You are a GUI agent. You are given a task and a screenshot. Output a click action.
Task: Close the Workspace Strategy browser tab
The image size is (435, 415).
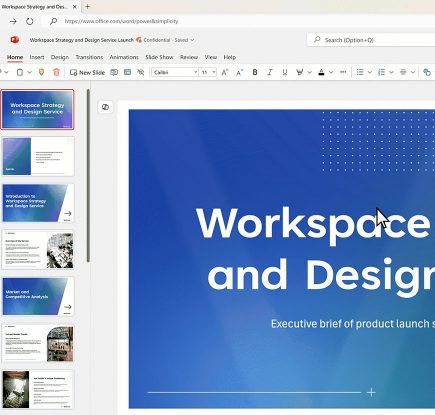(75, 7)
